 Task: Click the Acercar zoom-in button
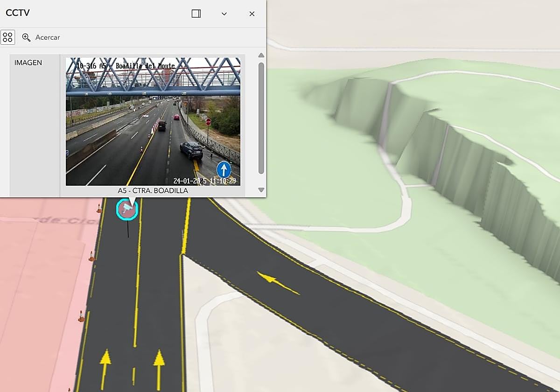tap(42, 37)
